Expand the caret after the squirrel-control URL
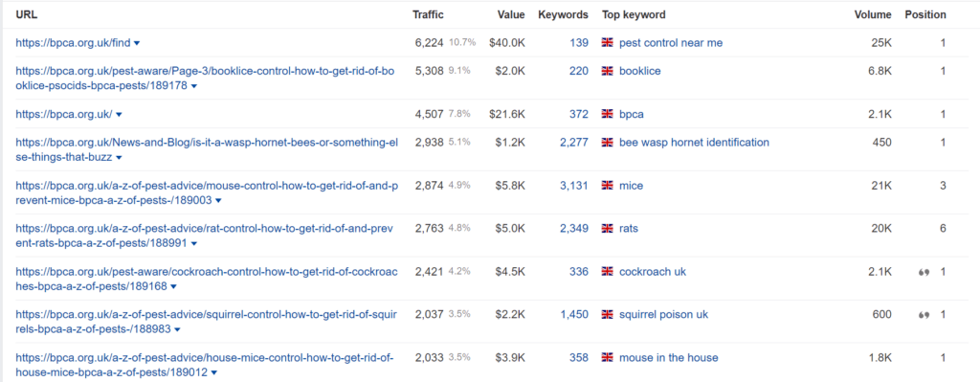The height and width of the screenshot is (382, 980). click(x=177, y=329)
